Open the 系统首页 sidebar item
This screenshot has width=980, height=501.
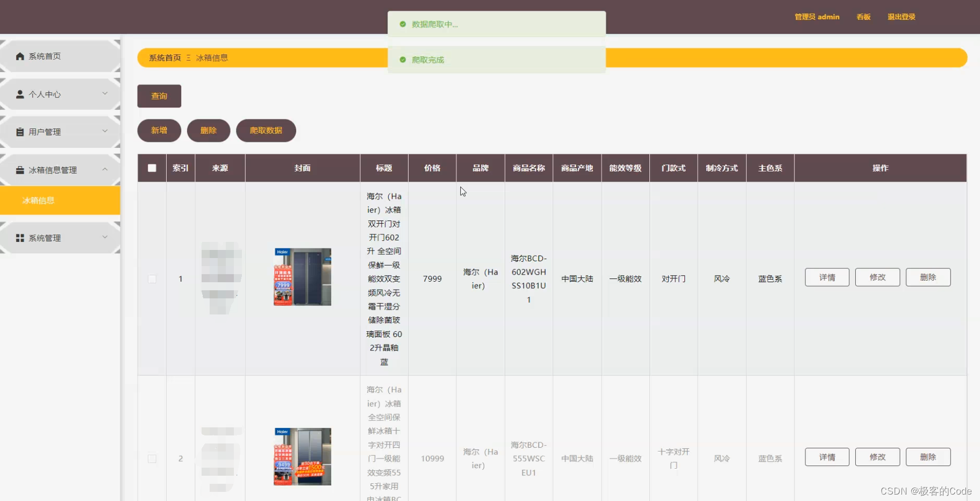click(x=60, y=56)
